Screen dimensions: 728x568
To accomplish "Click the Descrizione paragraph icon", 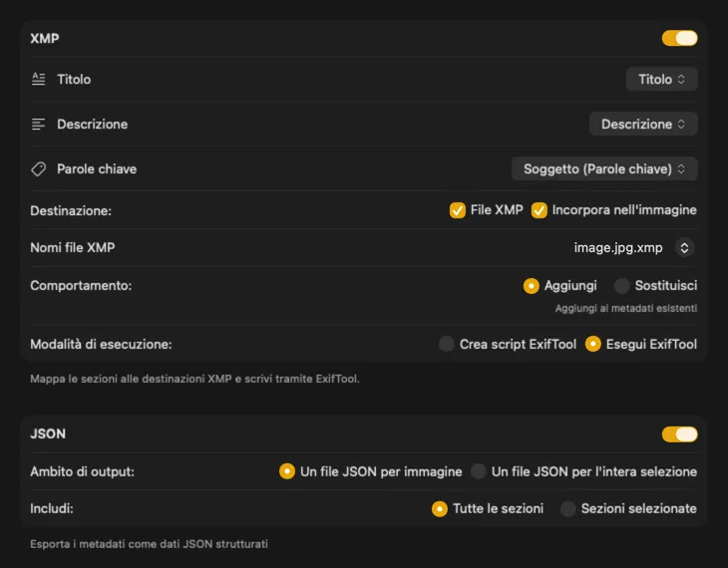I will [x=39, y=124].
